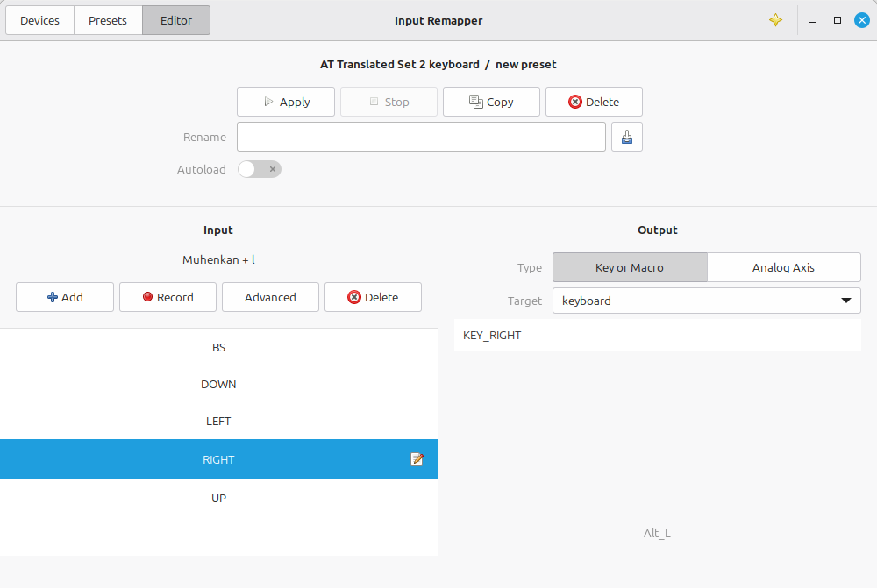
Task: Start recording input with Record button
Action: click(168, 297)
